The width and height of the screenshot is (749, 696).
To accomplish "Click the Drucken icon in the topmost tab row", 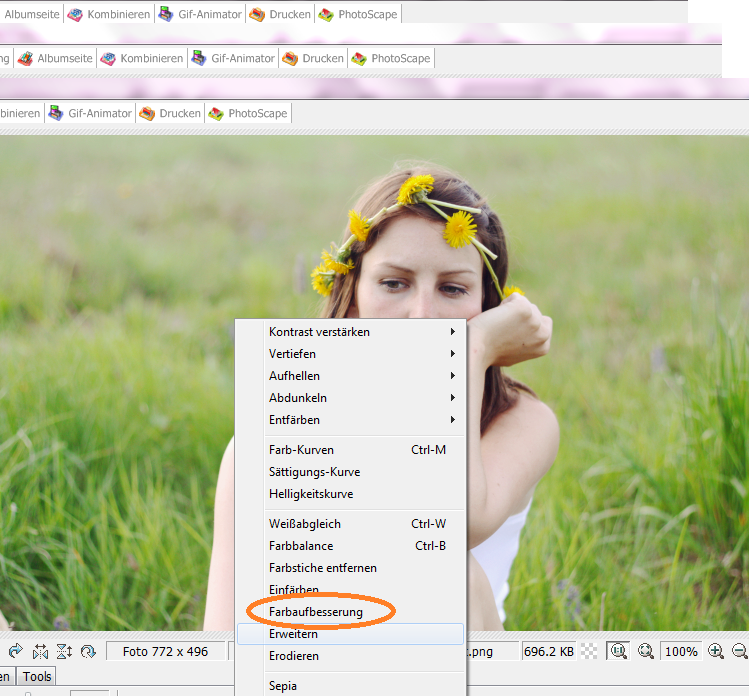I will [257, 15].
